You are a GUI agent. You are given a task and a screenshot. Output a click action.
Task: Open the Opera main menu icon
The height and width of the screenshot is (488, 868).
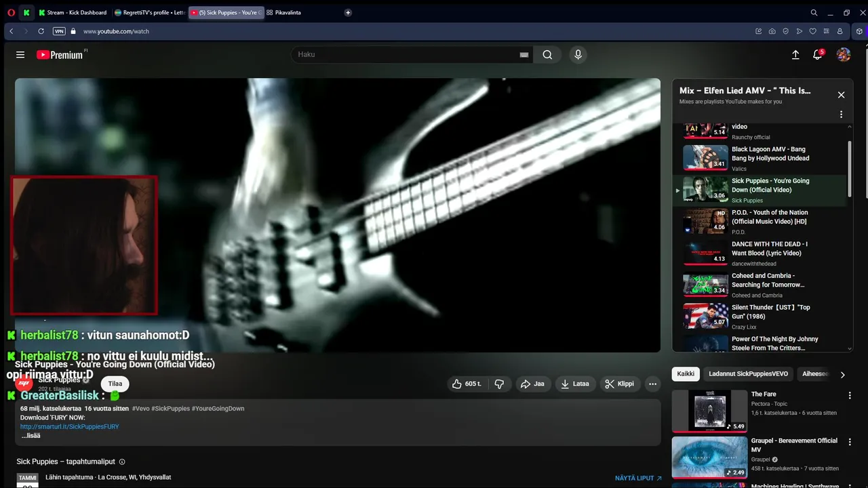click(11, 12)
